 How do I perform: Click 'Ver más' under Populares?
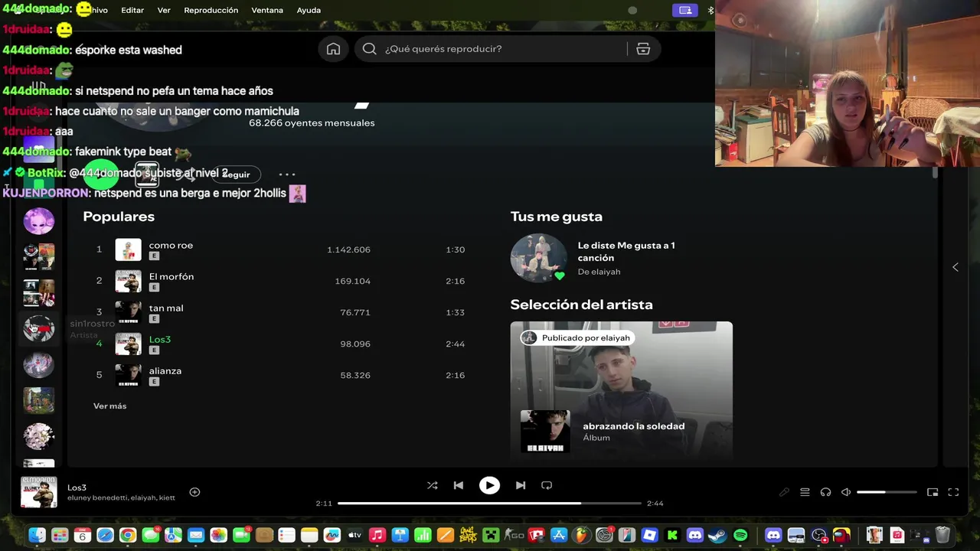[x=109, y=406]
